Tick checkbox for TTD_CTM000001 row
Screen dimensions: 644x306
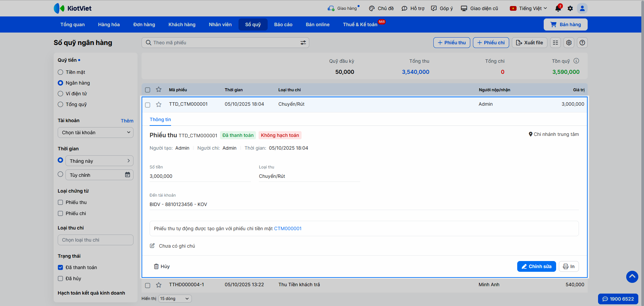click(148, 105)
